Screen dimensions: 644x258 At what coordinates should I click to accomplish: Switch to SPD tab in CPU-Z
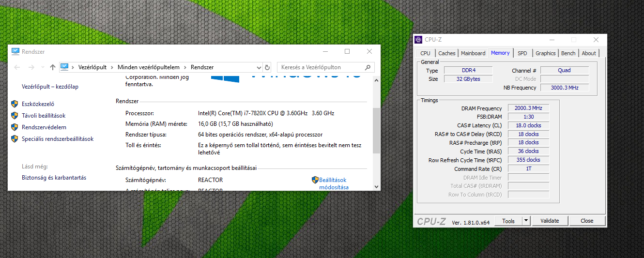(522, 53)
